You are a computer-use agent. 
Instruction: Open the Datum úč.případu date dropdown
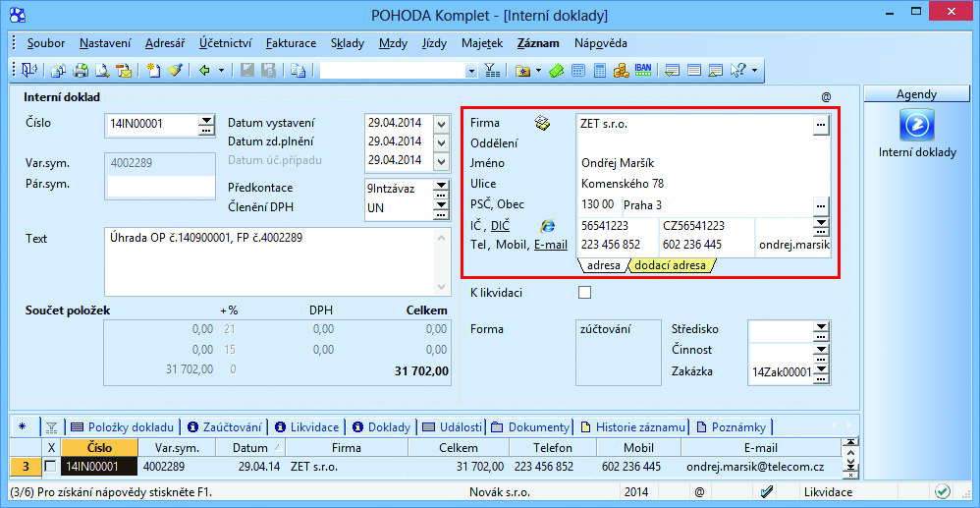pos(443,161)
